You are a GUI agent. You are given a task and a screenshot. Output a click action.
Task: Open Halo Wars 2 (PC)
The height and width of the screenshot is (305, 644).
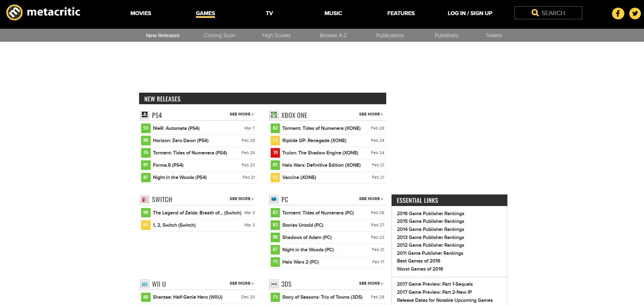[300, 262]
